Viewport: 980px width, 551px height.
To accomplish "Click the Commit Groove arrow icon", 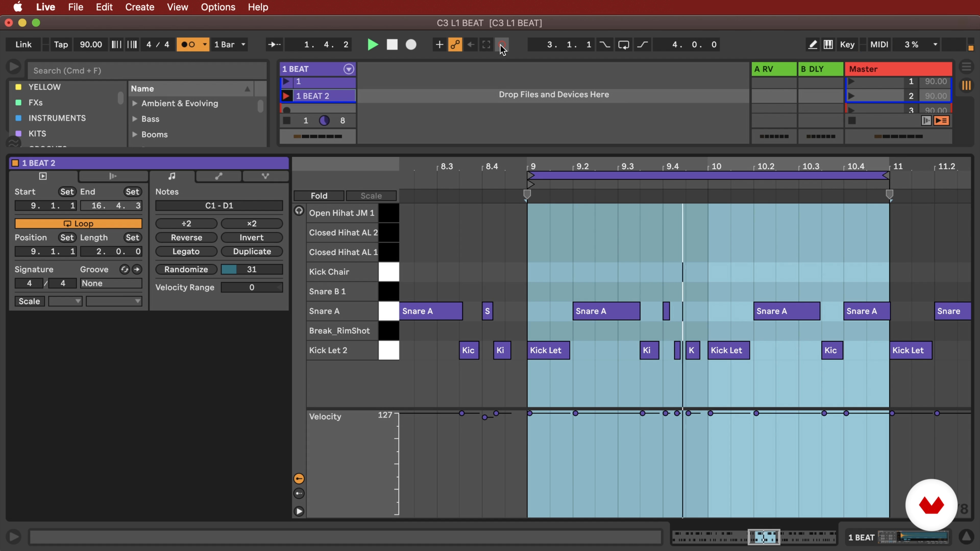I will point(137,270).
